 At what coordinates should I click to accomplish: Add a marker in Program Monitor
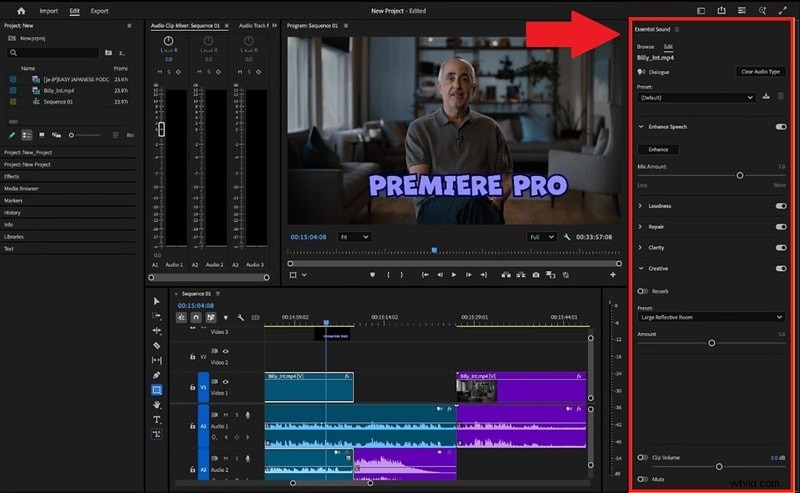click(x=372, y=275)
